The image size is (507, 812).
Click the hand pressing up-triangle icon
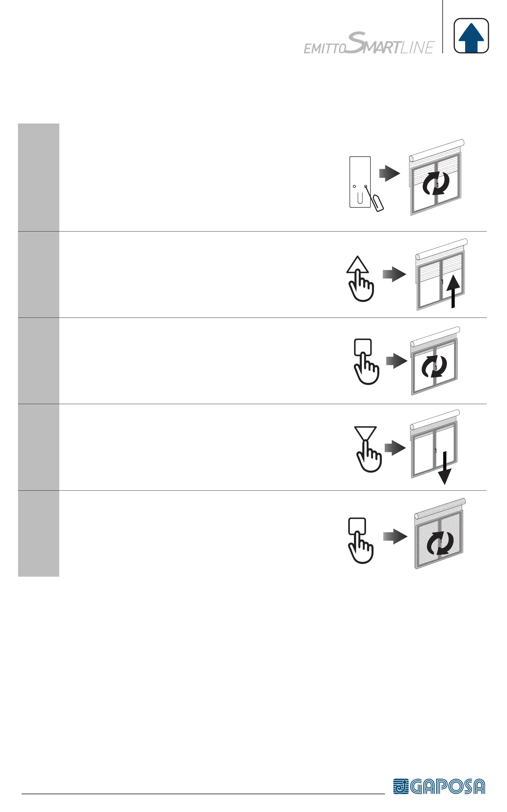coord(360,278)
